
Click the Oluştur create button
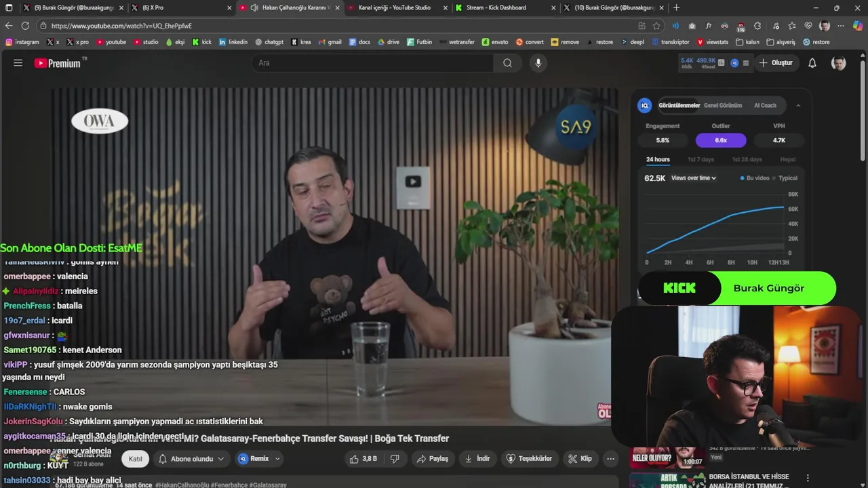pyautogui.click(x=776, y=63)
